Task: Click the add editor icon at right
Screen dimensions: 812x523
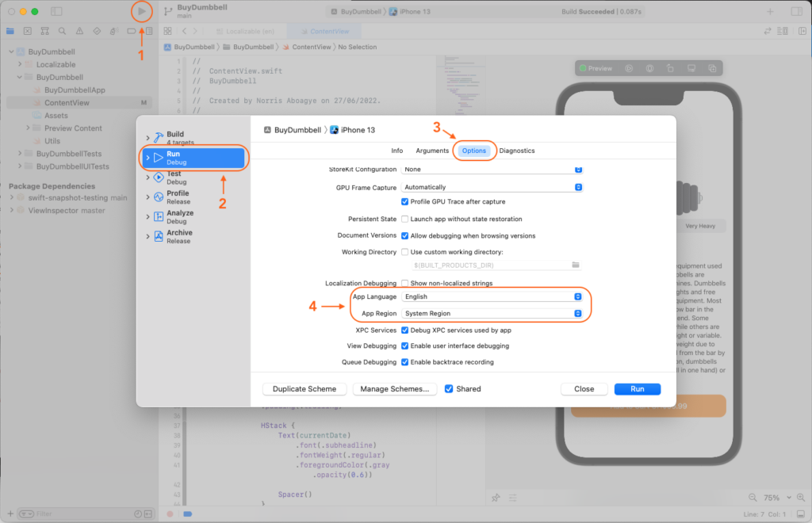Action: click(x=802, y=31)
